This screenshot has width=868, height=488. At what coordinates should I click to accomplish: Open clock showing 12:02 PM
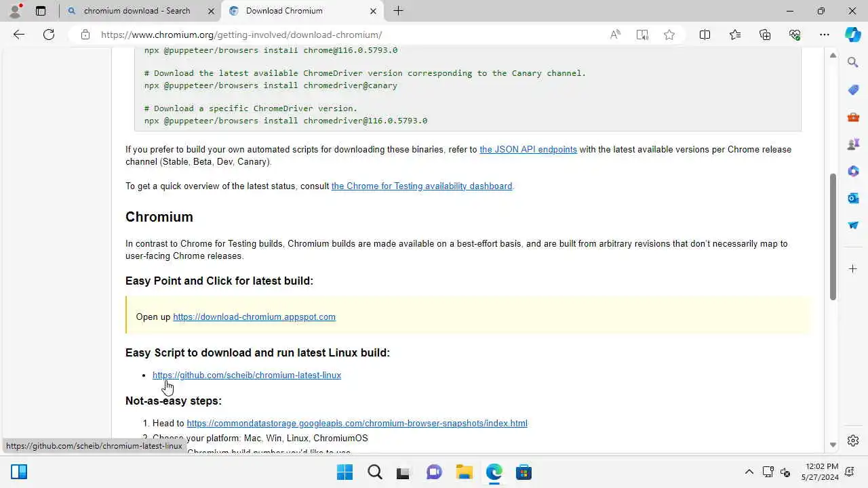pos(821,472)
